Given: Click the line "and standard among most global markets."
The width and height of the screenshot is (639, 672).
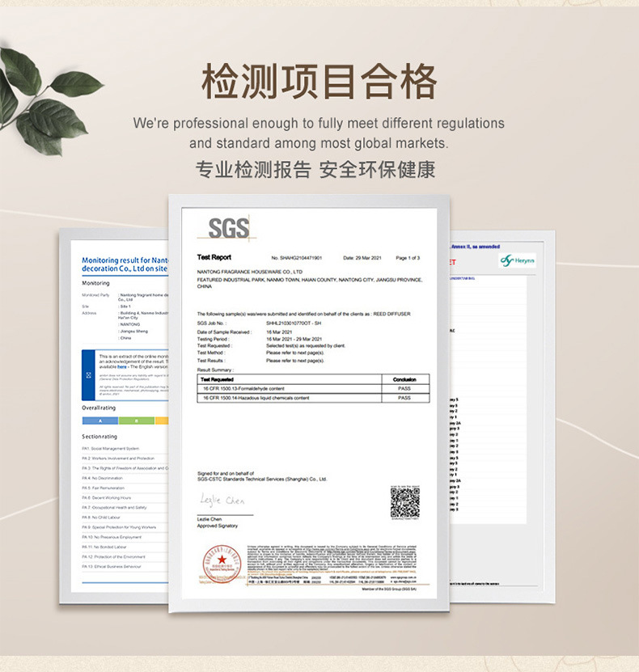Looking at the screenshot, I should tap(319, 143).
